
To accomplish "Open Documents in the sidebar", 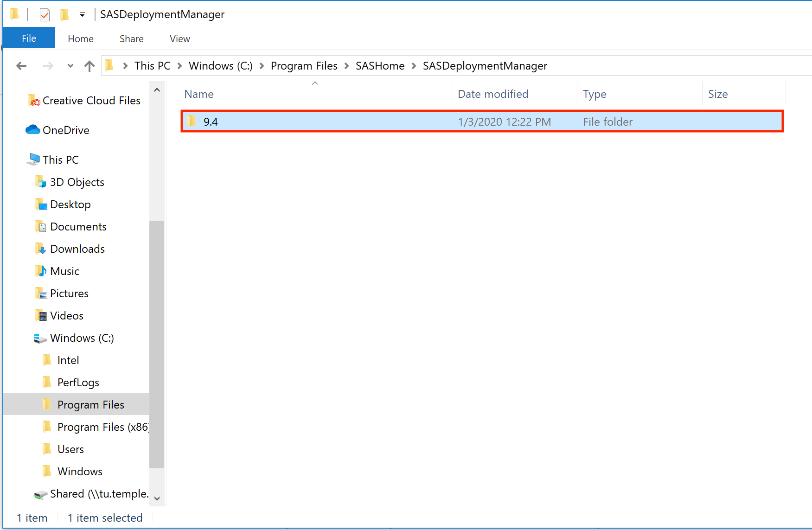I will click(78, 227).
